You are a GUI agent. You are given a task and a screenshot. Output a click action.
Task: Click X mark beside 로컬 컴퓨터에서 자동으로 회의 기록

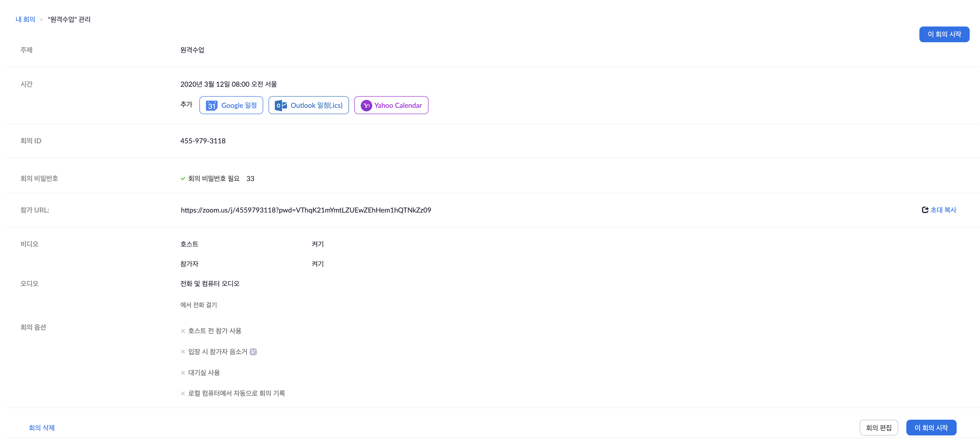pos(183,394)
